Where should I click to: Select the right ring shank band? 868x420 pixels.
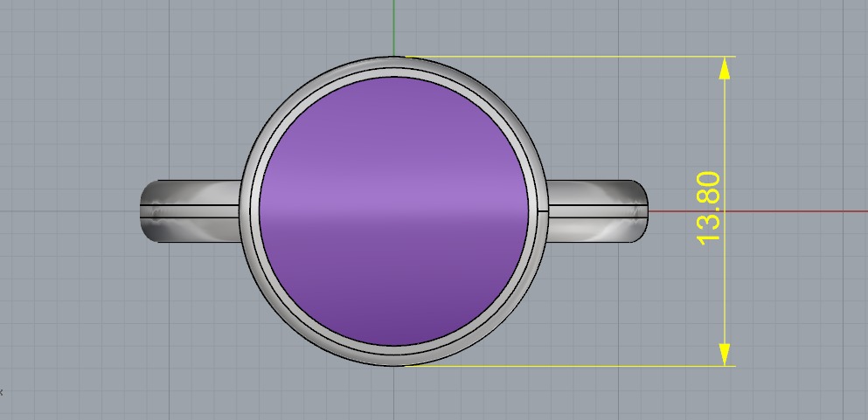click(x=597, y=211)
